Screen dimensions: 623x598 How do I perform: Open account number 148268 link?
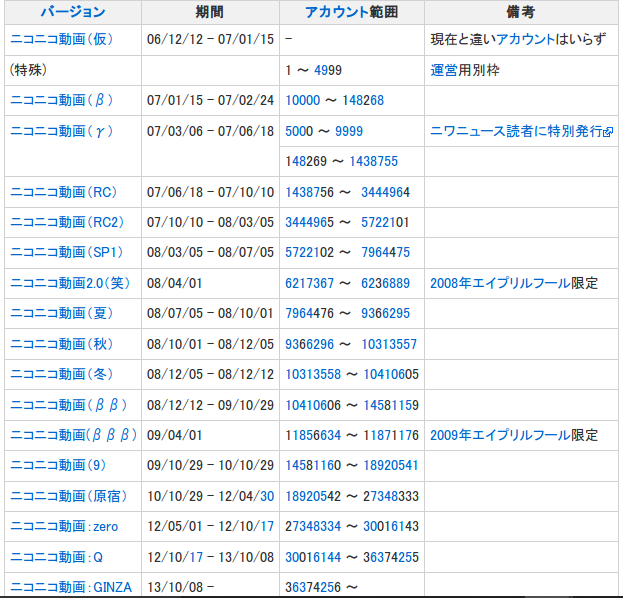363,100
